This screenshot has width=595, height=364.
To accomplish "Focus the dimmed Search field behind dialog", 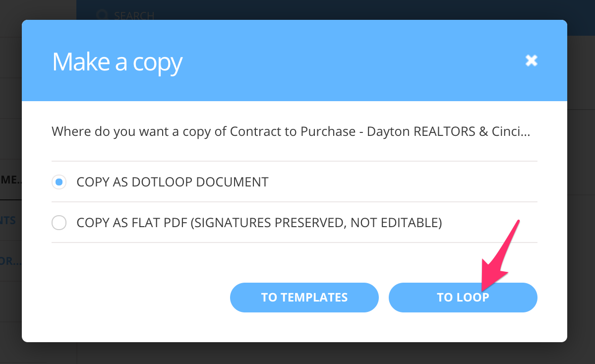I will (134, 15).
